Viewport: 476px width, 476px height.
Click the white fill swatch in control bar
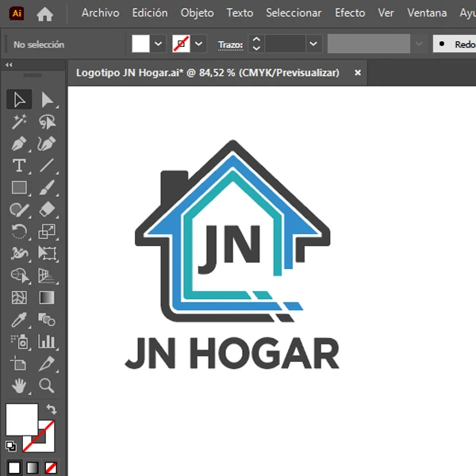[x=140, y=44]
